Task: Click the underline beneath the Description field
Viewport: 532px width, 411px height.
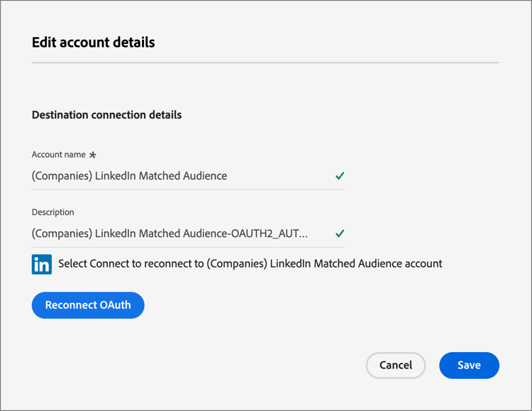Action: tap(188, 247)
